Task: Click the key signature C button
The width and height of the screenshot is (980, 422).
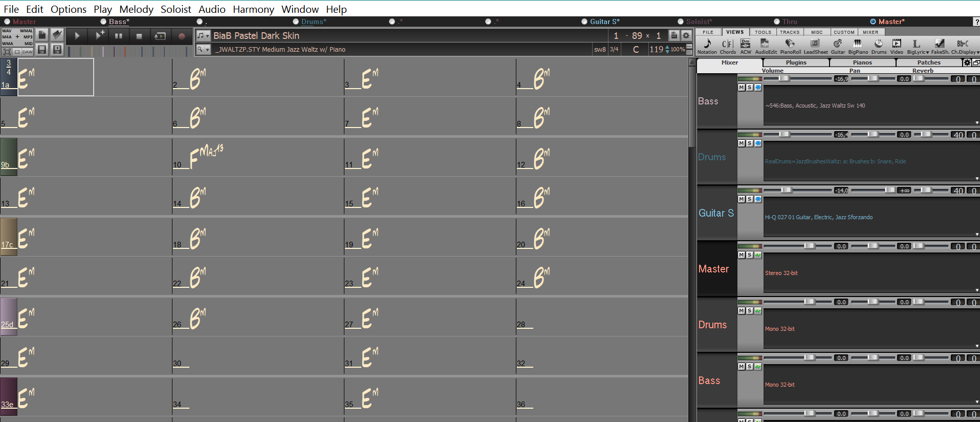Action: coord(636,49)
